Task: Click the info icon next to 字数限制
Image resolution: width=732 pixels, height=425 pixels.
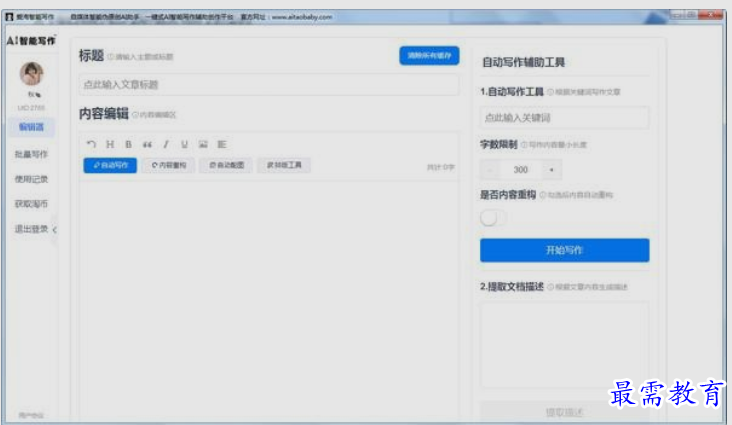Action: tap(524, 145)
